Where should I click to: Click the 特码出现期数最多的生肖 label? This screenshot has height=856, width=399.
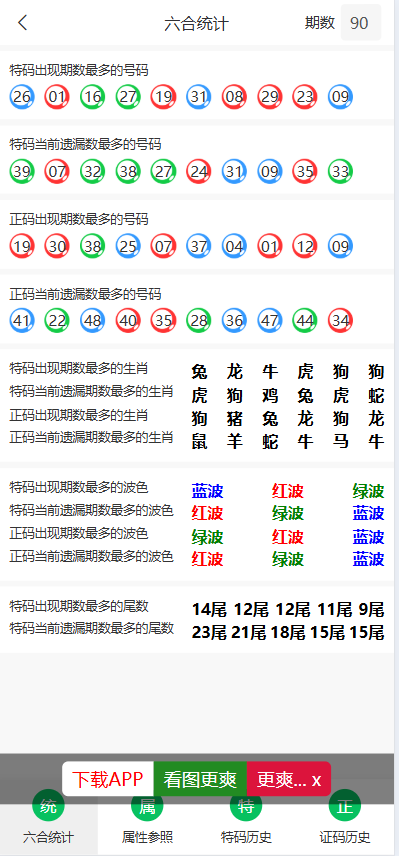pos(79,368)
